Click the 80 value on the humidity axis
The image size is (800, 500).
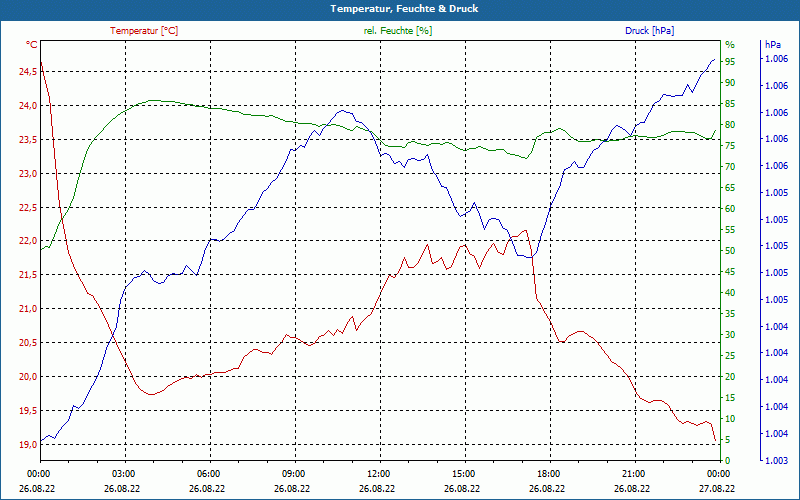(x=730, y=124)
